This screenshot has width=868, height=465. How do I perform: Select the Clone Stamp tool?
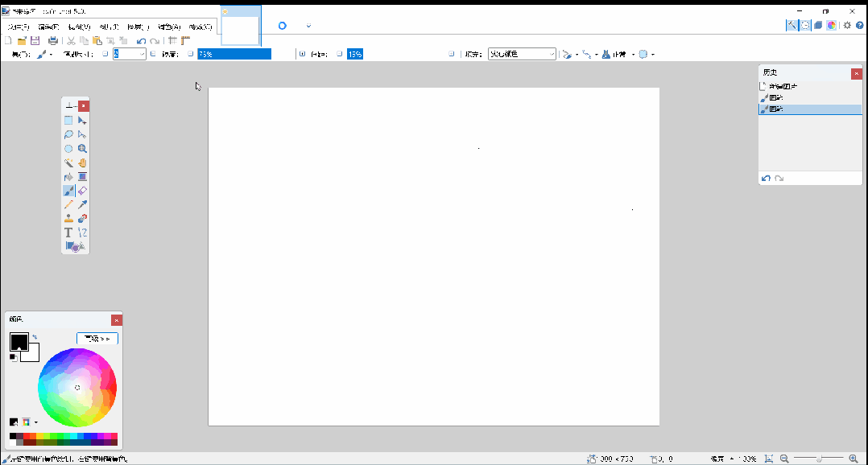(x=68, y=218)
